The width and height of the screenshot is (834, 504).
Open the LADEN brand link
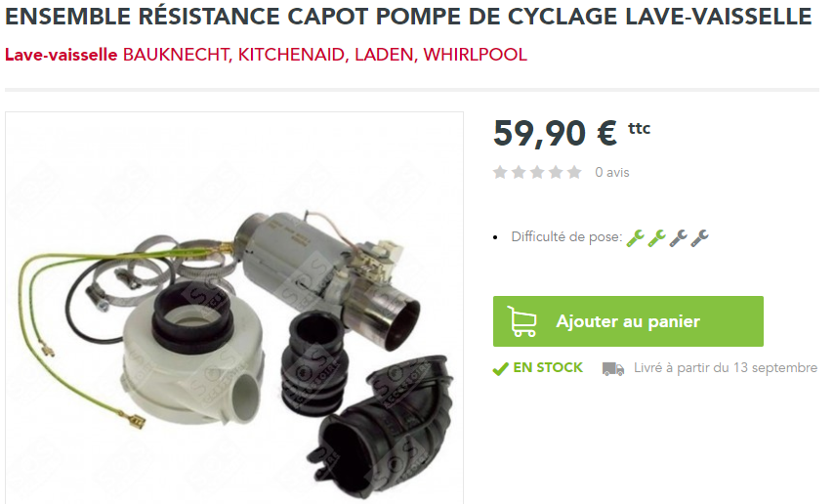click(386, 55)
